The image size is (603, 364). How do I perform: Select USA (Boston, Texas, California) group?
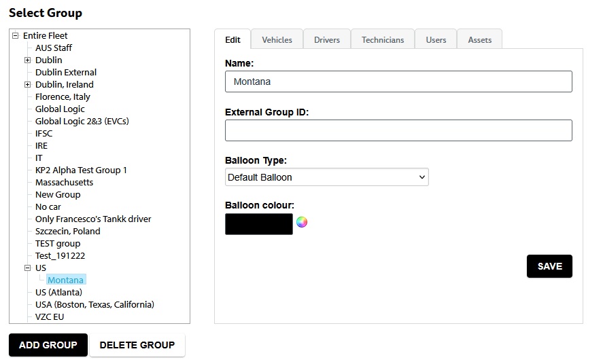pos(94,305)
